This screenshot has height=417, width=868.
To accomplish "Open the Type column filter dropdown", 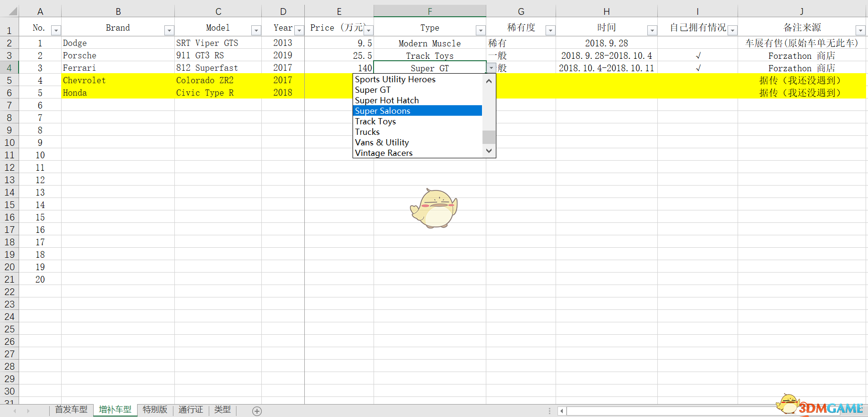I will click(481, 31).
